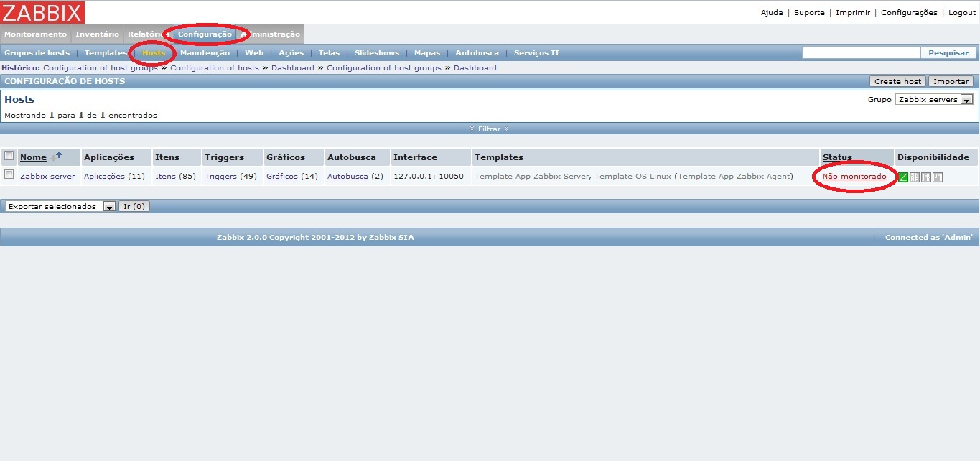The image size is (980, 461).
Task: Open the Exportar selecionados dropdown
Action: coord(60,206)
